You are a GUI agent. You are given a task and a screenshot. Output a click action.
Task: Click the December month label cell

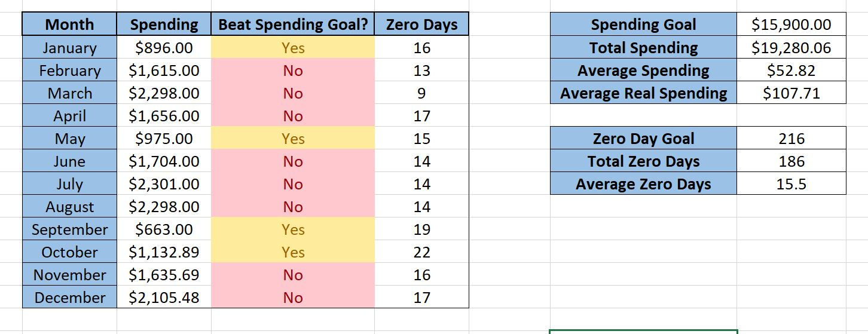(69, 298)
